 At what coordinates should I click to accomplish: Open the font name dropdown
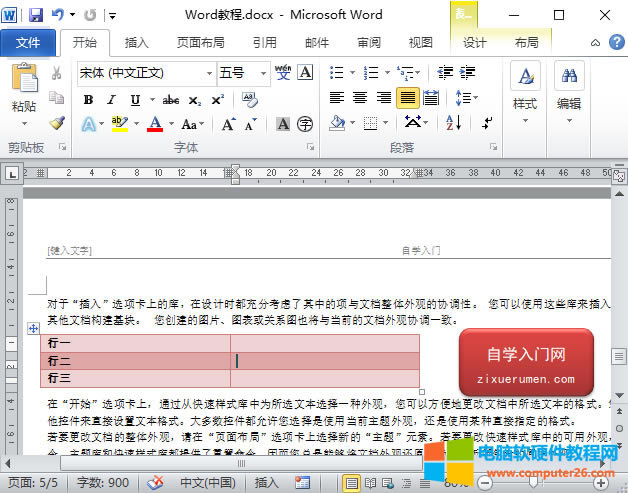pyautogui.click(x=209, y=73)
